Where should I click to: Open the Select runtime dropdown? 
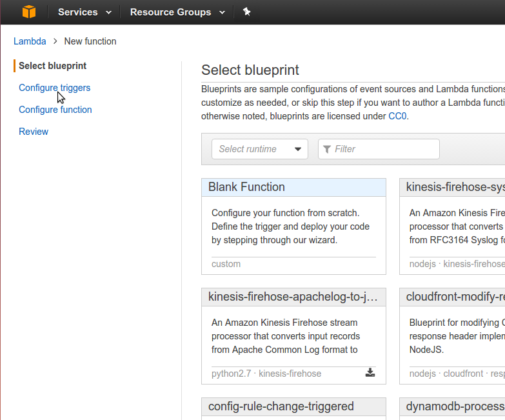(259, 149)
